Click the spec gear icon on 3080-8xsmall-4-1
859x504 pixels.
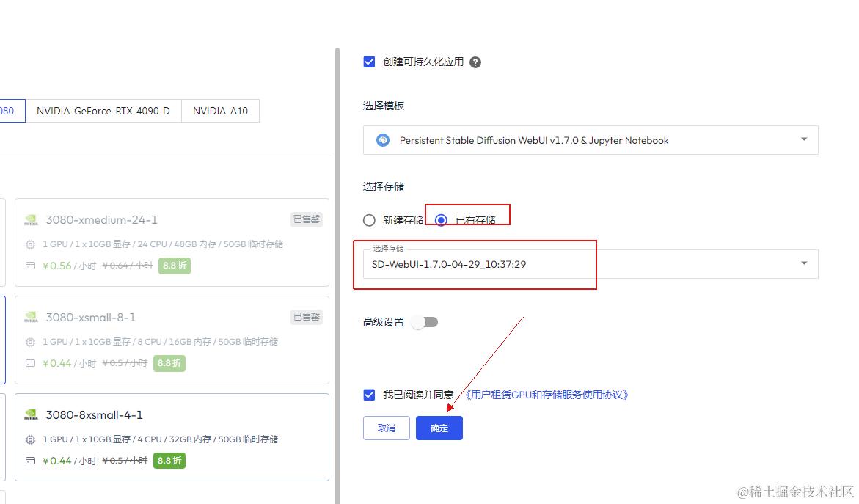(x=31, y=439)
